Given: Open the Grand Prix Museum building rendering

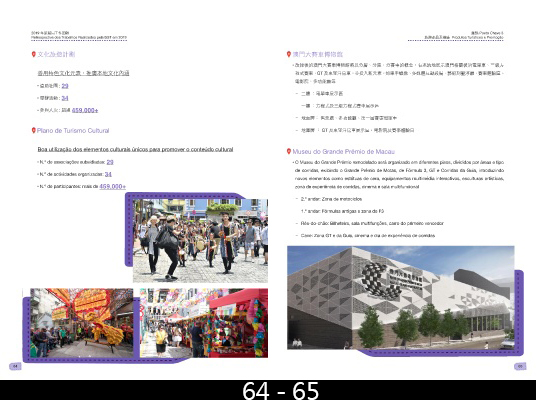Looking at the screenshot, I should tap(401, 297).
